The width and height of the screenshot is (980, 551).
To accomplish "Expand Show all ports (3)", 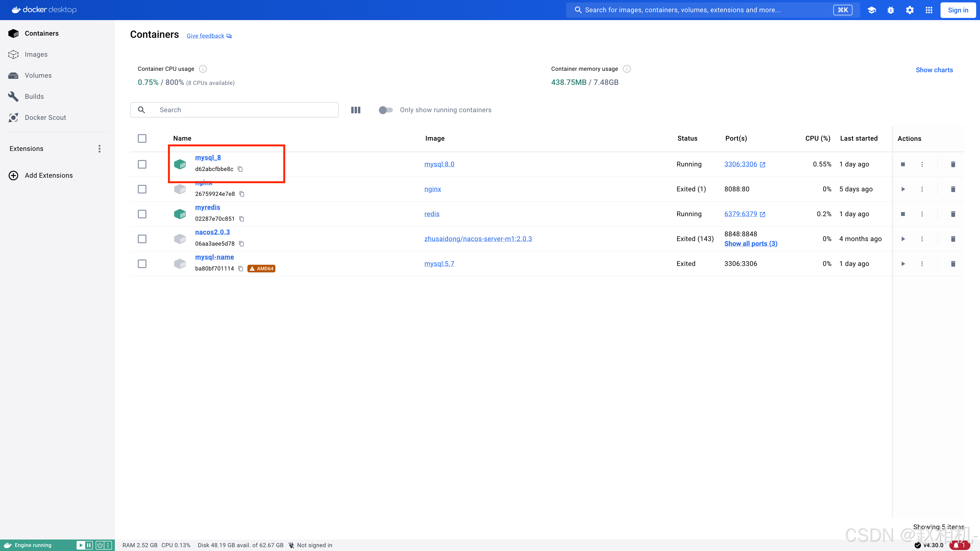I will click(x=751, y=244).
